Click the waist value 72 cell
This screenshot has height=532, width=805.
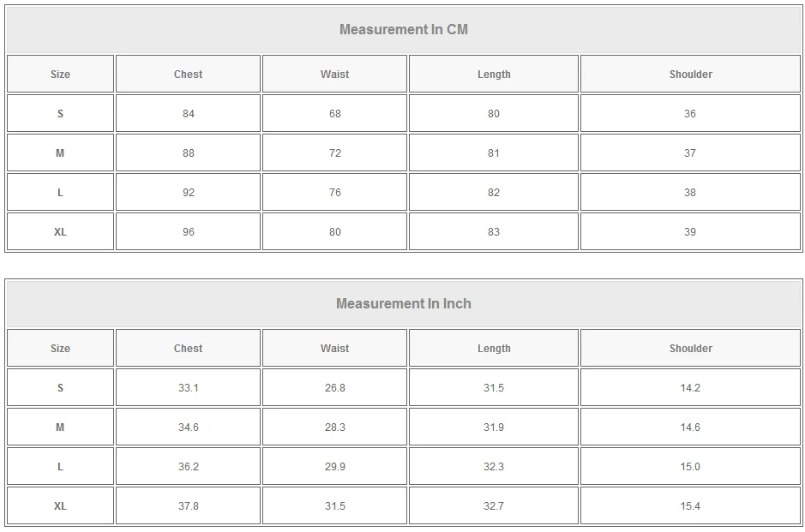(x=334, y=153)
